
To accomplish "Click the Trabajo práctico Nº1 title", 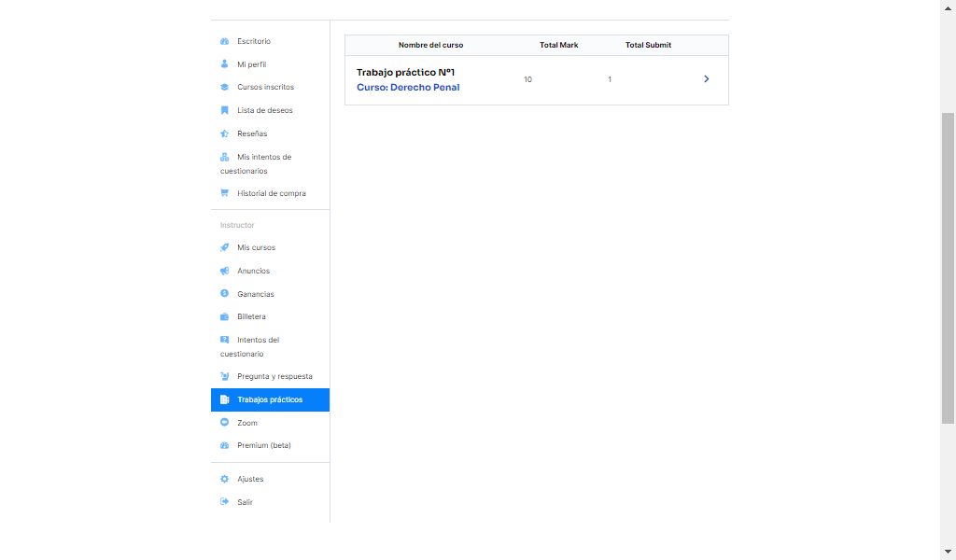I will (x=405, y=72).
